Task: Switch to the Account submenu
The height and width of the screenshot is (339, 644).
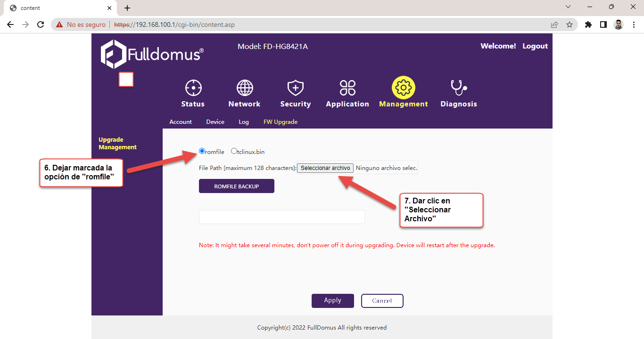Action: tap(181, 122)
